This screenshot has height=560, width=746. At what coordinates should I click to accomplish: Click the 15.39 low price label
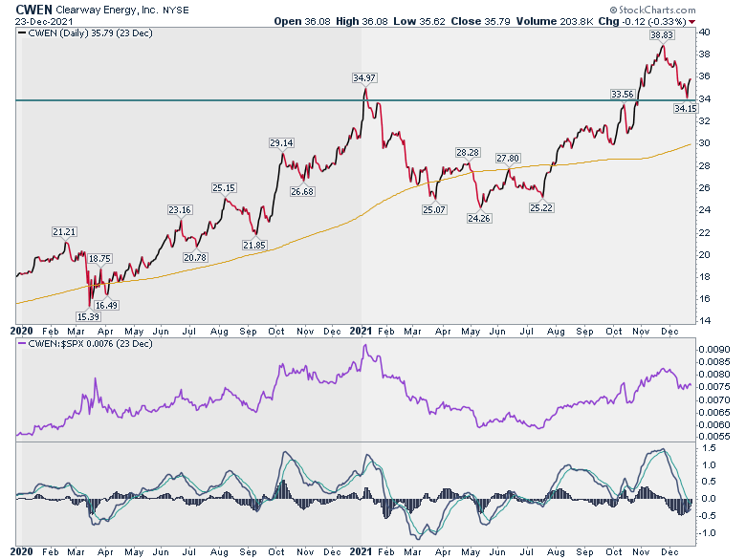point(88,316)
